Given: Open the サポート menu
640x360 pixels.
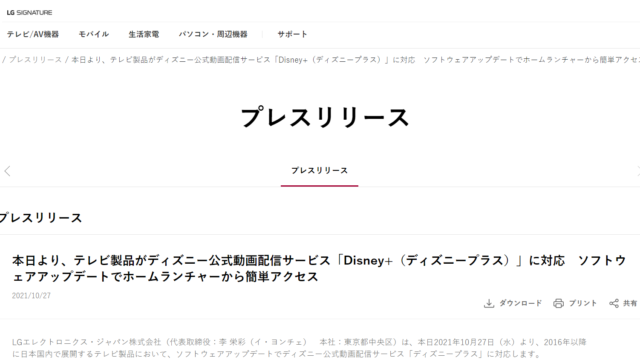Looking at the screenshot, I should click(292, 34).
